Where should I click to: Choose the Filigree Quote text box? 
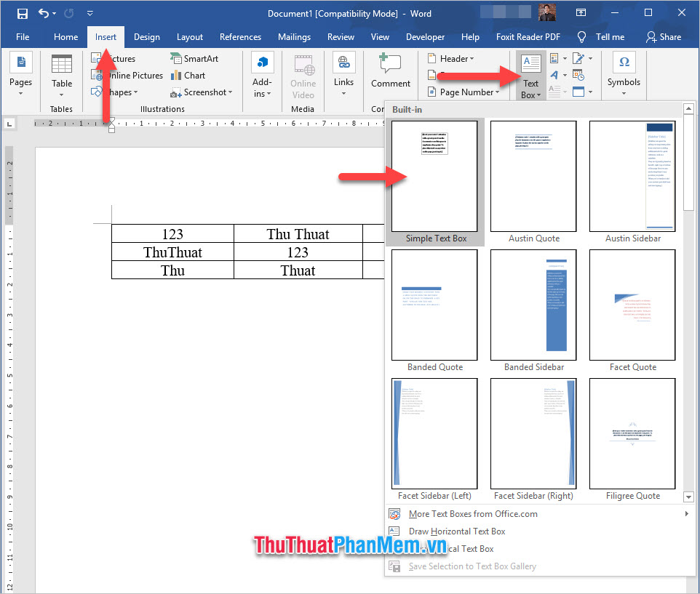point(632,439)
